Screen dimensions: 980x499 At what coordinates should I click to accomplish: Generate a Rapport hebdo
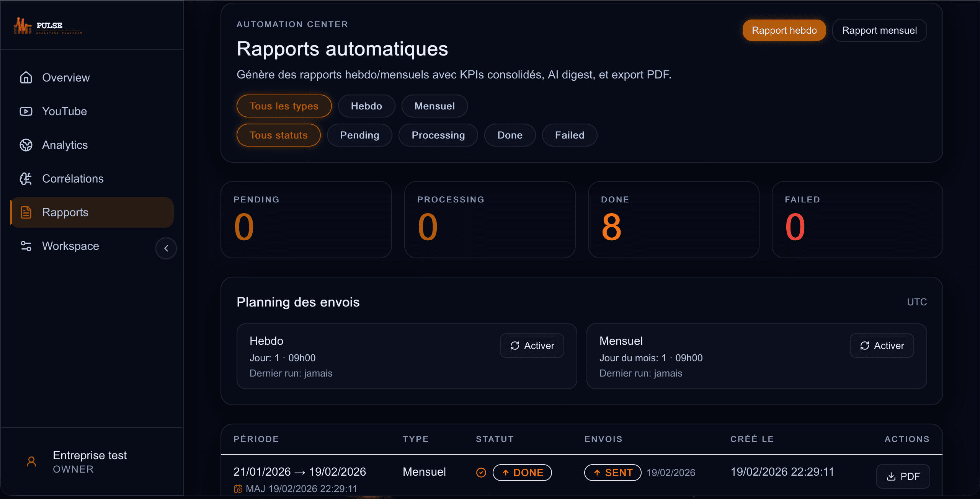point(784,30)
